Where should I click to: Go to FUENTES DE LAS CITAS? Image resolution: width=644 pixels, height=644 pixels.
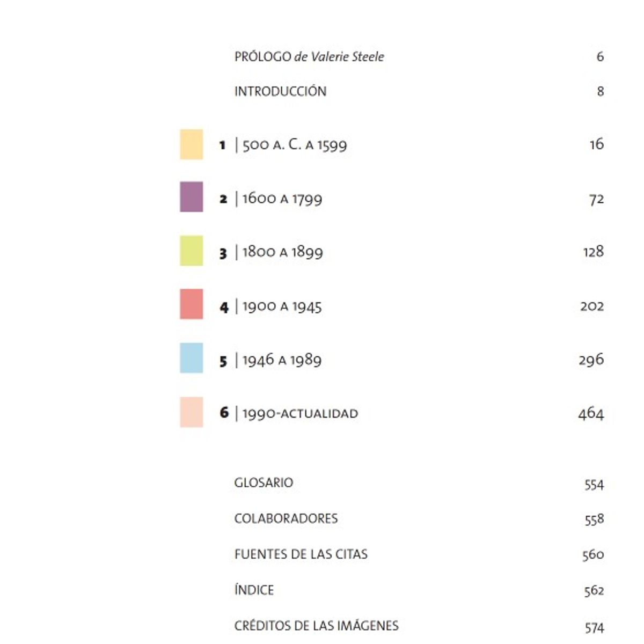point(301,554)
